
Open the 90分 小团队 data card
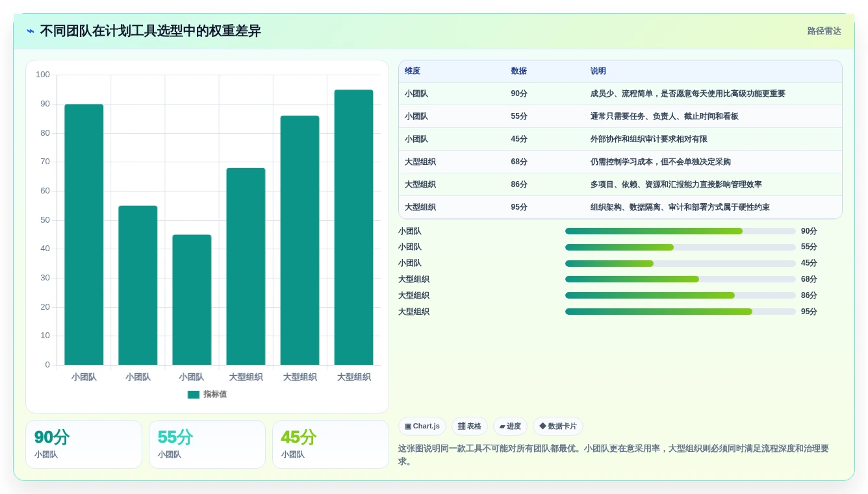coord(84,444)
